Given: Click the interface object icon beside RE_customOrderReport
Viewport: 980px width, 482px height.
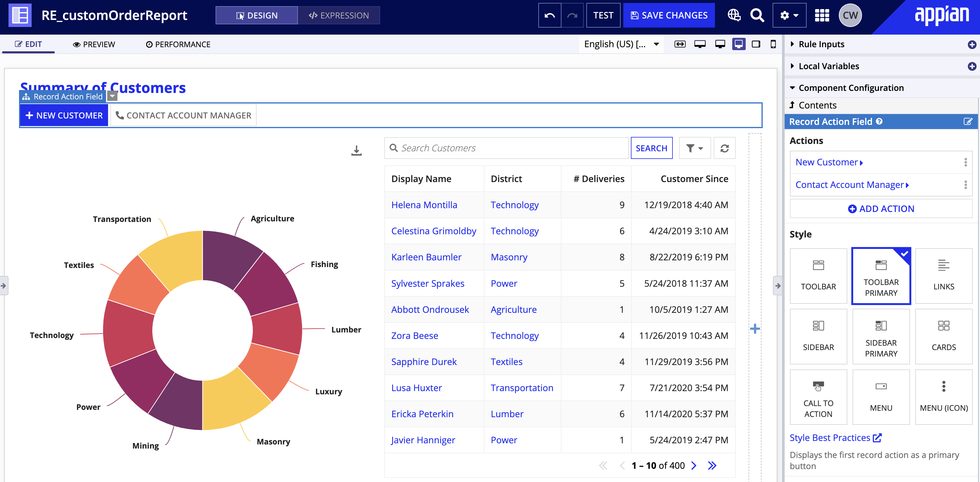Looking at the screenshot, I should tap(20, 15).
